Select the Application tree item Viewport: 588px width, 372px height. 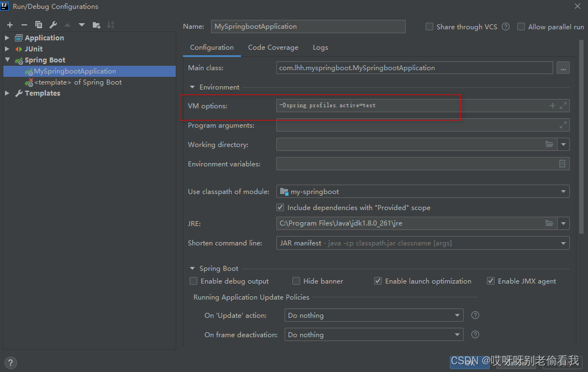pyautogui.click(x=44, y=38)
